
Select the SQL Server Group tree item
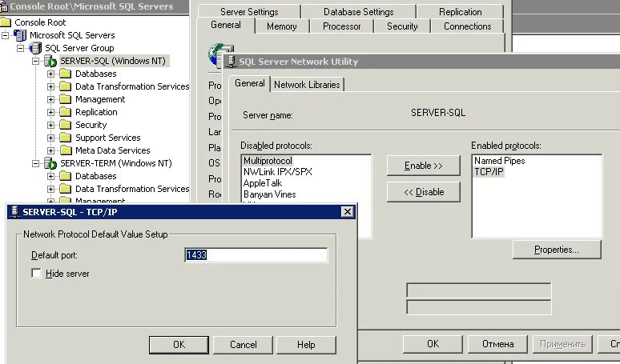pyautogui.click(x=79, y=48)
